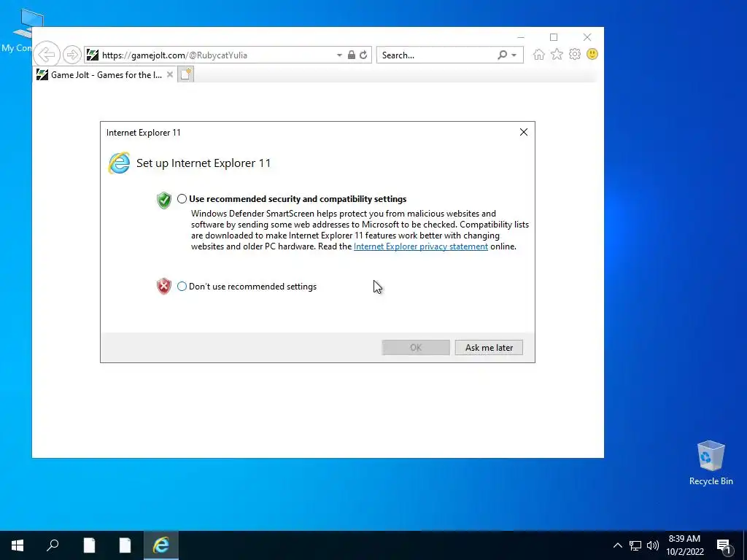The height and width of the screenshot is (560, 747).
Task: Click the Internet Explorer logo in dialog
Action: pyautogui.click(x=119, y=163)
